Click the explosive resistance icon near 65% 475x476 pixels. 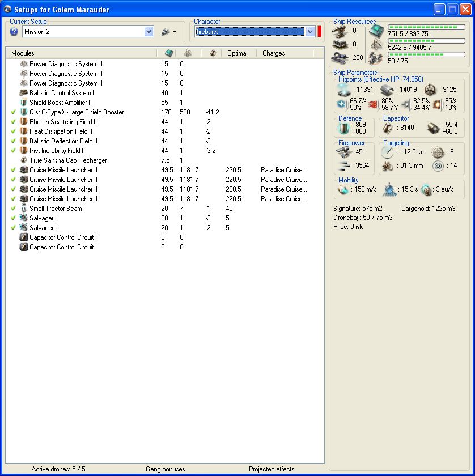click(437, 104)
